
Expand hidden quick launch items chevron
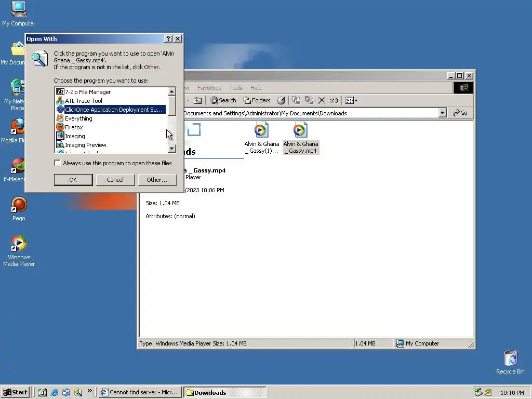[89, 391]
